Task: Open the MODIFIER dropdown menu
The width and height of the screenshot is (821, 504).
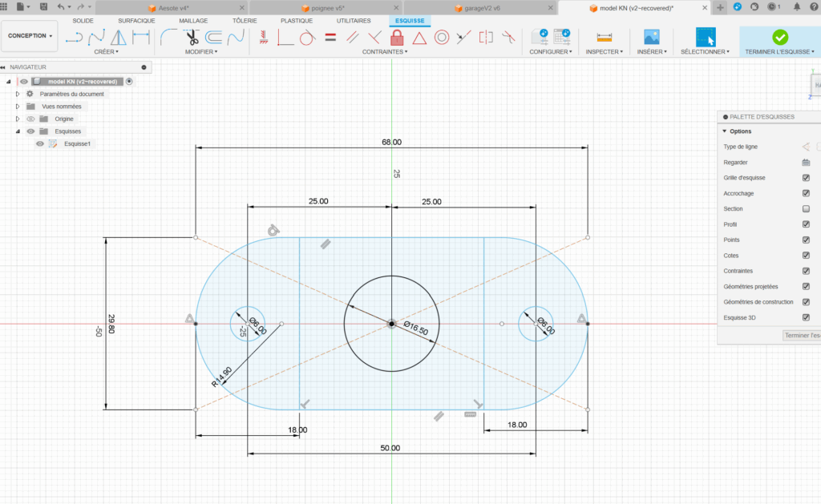Action: 201,52
